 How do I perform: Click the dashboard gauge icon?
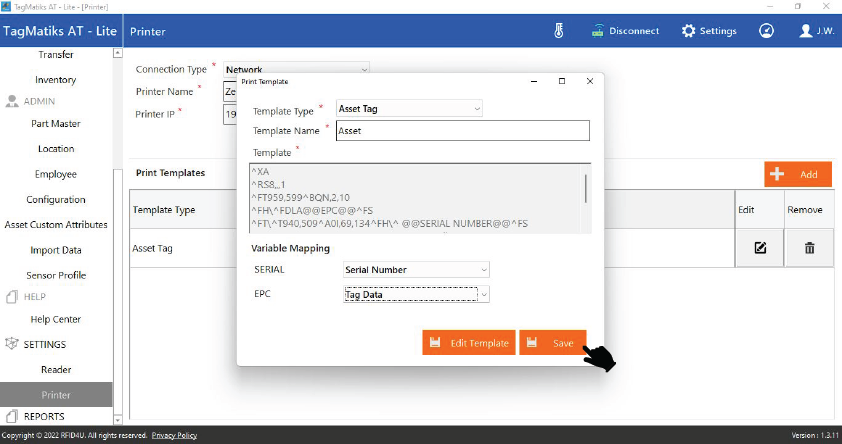tap(766, 31)
